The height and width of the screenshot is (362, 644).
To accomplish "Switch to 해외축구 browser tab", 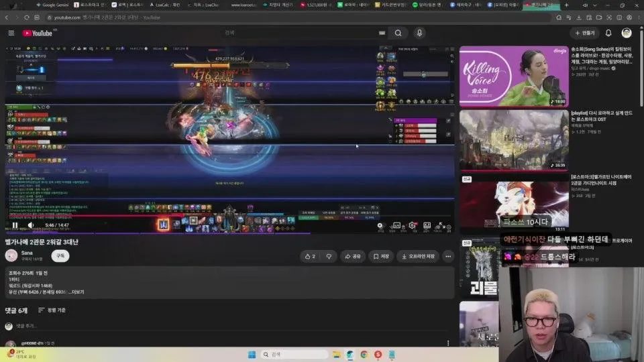I will pyautogui.click(x=466, y=5).
